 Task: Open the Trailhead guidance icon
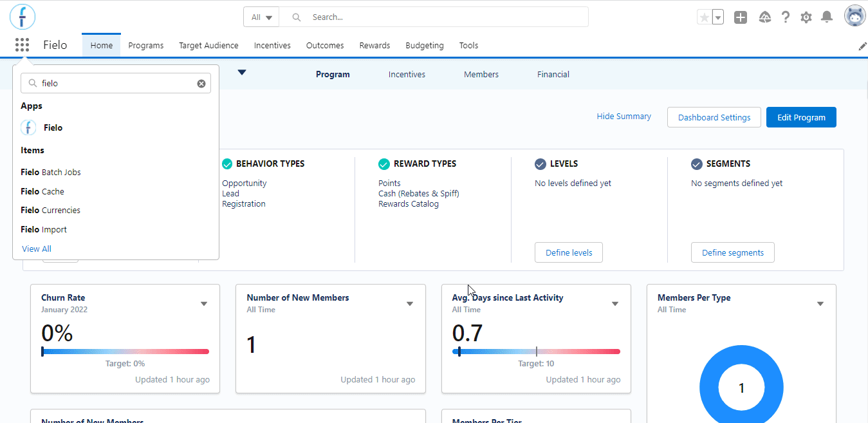(764, 17)
